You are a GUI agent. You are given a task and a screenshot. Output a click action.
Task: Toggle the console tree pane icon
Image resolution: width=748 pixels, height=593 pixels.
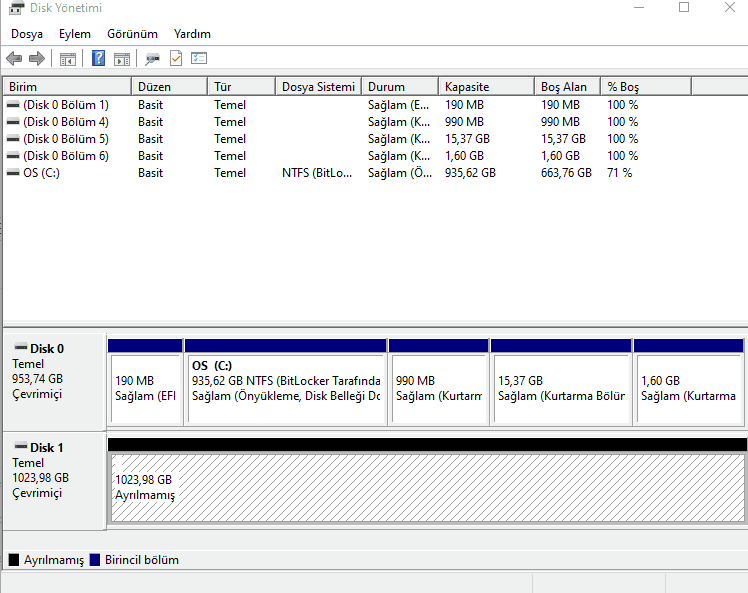pyautogui.click(x=68, y=59)
